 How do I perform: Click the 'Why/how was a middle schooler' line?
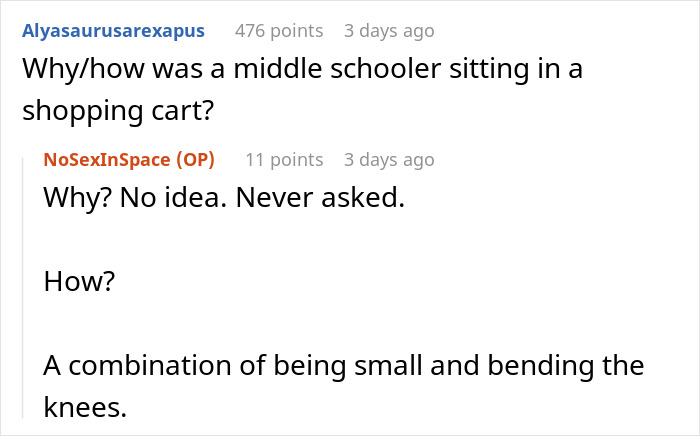point(301,71)
